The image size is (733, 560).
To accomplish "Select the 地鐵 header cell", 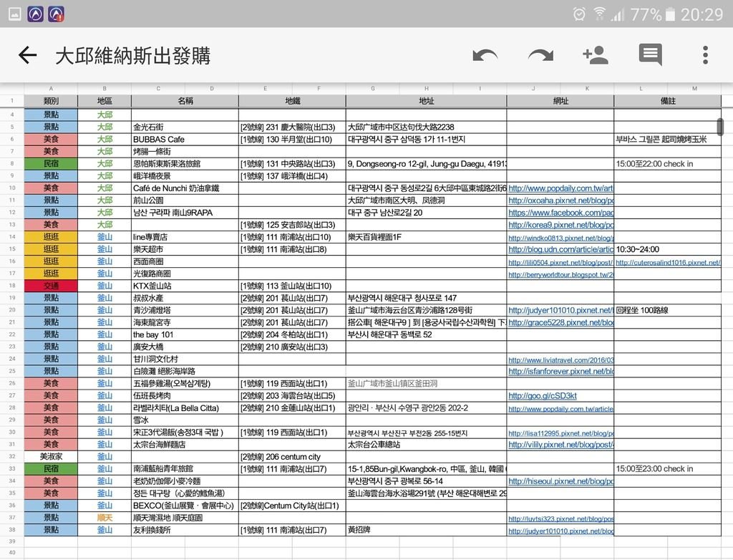I will pos(292,100).
